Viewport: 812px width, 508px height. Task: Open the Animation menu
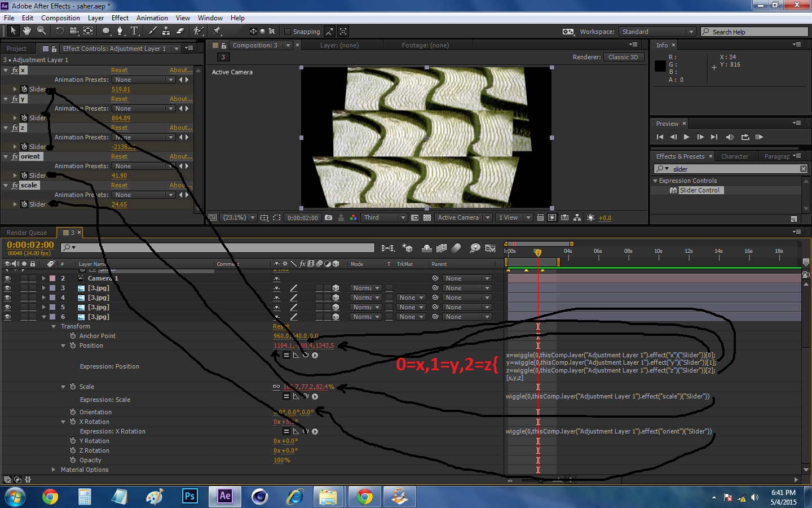[x=152, y=17]
